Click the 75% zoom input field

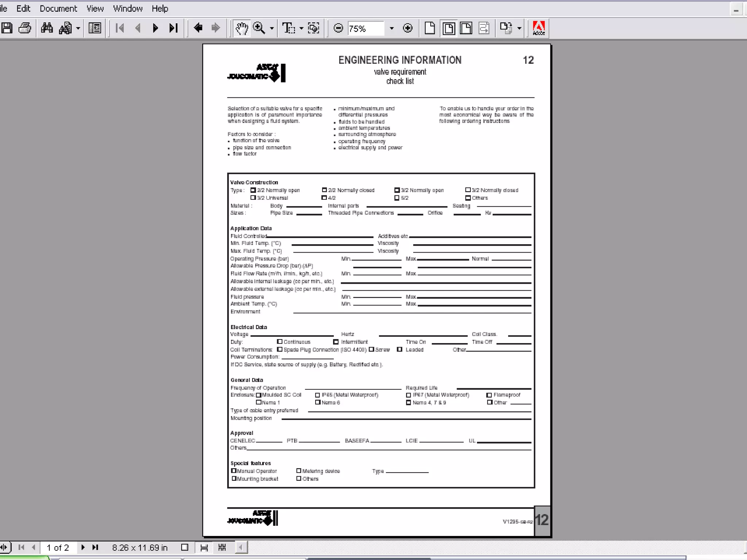[365, 28]
